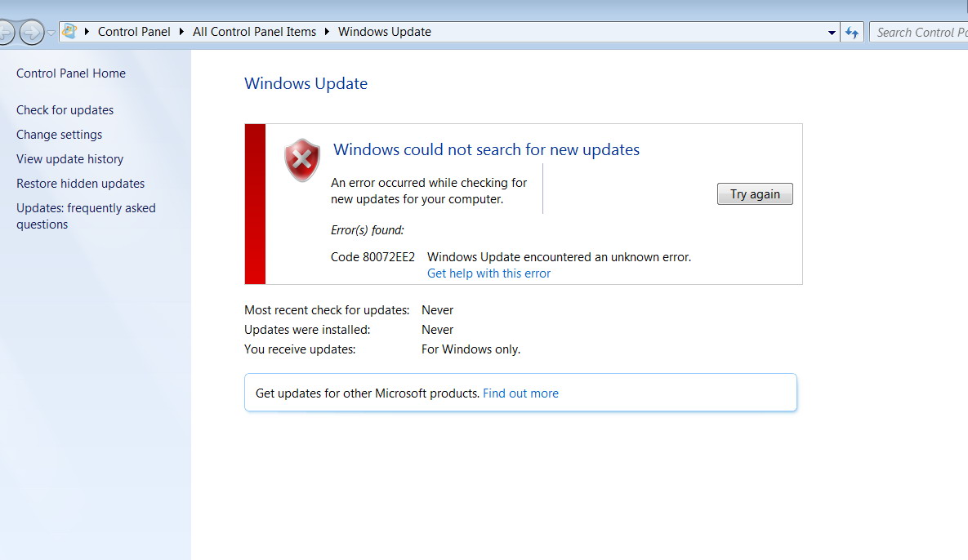Click the Most recent check for updates label

pyautogui.click(x=327, y=310)
